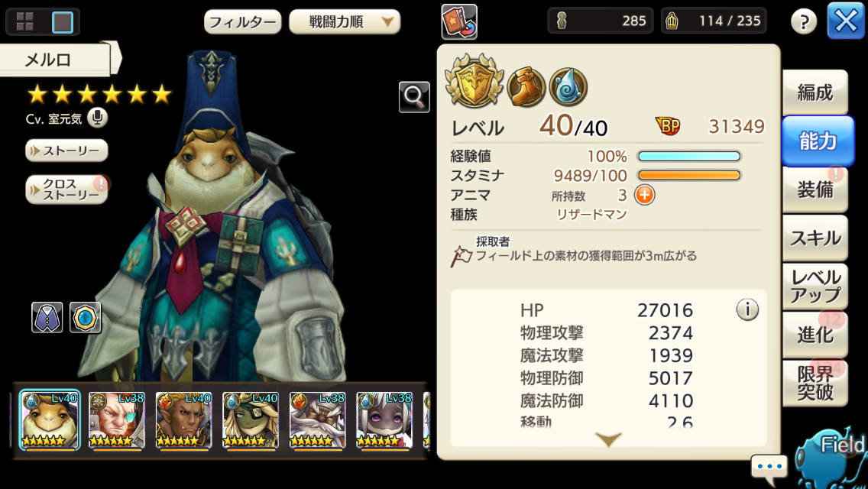This screenshot has width=868, height=489.
Task: Open chat speech bubble icon
Action: click(769, 467)
